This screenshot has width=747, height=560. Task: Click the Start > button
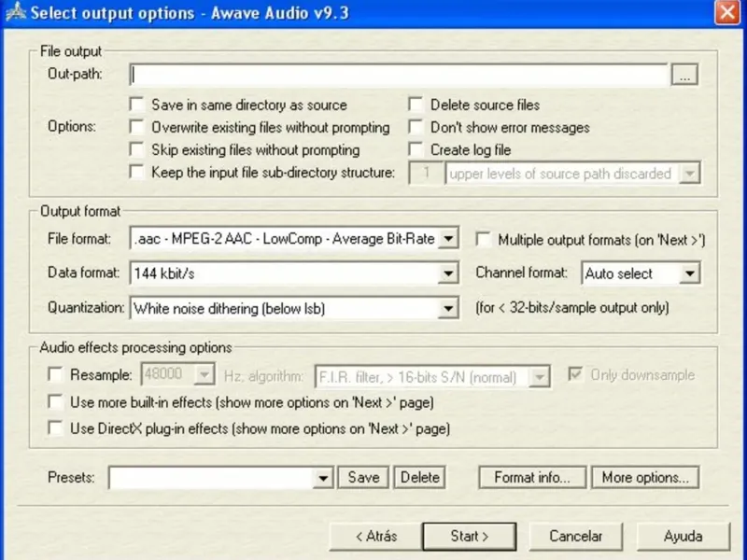(x=470, y=536)
